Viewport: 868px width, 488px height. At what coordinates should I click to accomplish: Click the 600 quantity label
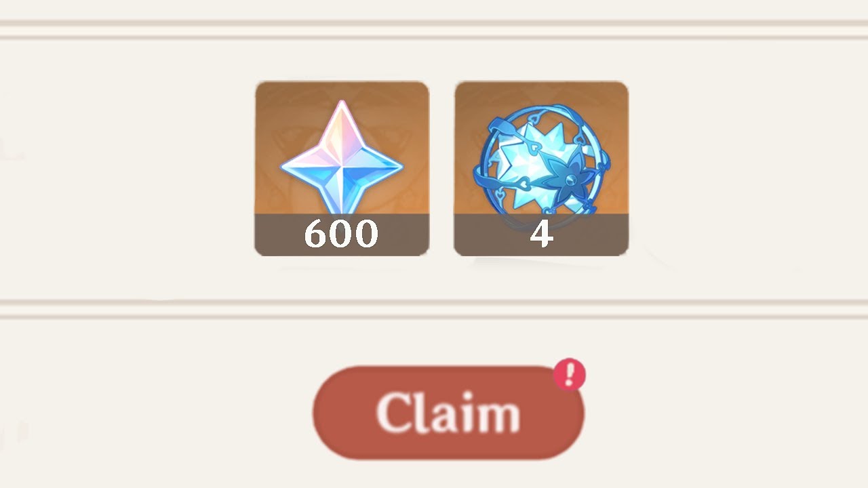(x=341, y=234)
